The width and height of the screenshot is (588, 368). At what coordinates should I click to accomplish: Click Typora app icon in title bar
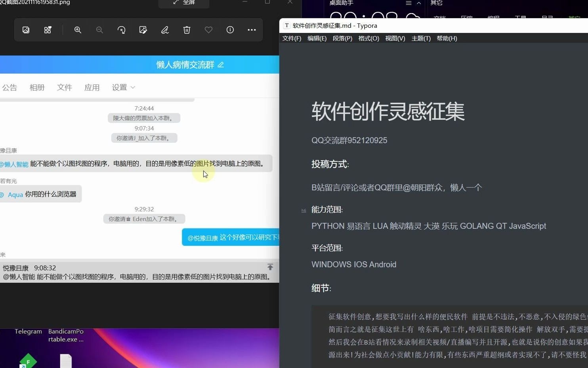tap(287, 25)
